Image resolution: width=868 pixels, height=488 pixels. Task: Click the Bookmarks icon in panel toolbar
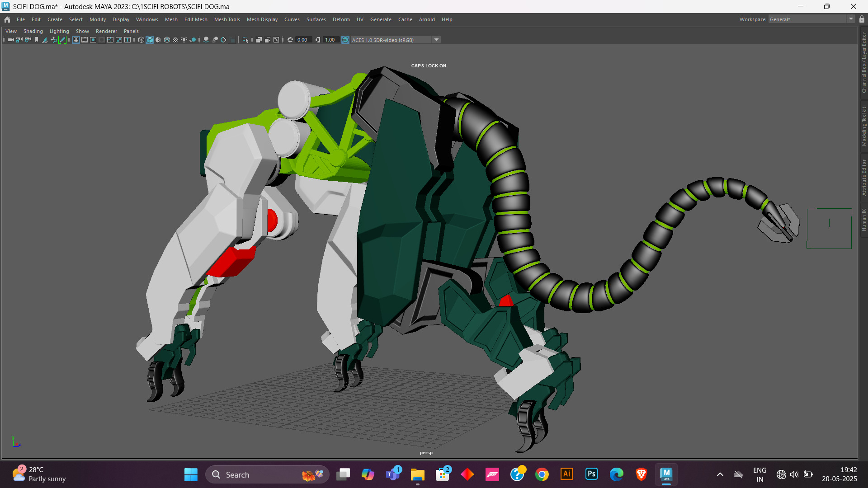point(37,40)
